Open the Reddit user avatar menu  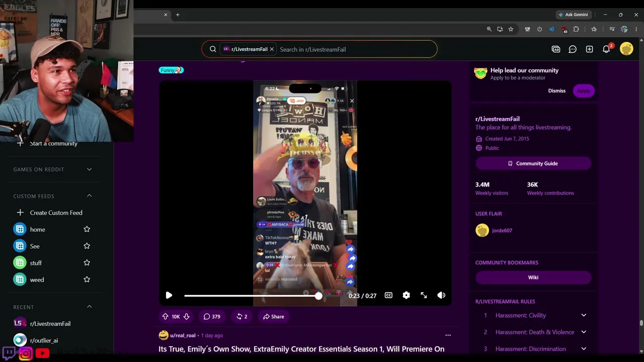click(x=626, y=49)
